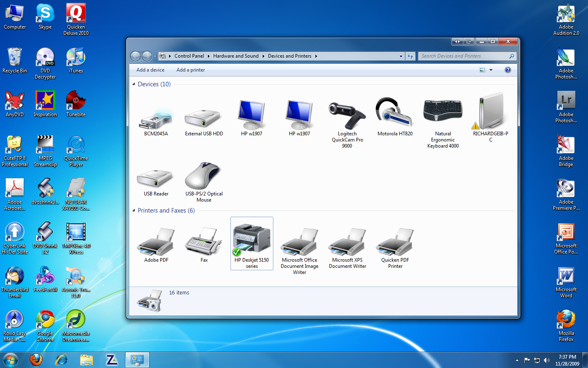
Task: Open Internet Explorer from the taskbar
Action: [61, 360]
